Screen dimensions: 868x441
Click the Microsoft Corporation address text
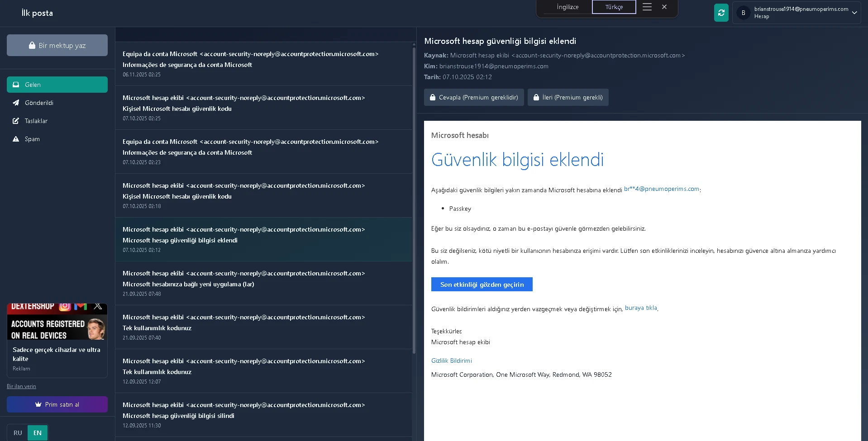click(521, 375)
